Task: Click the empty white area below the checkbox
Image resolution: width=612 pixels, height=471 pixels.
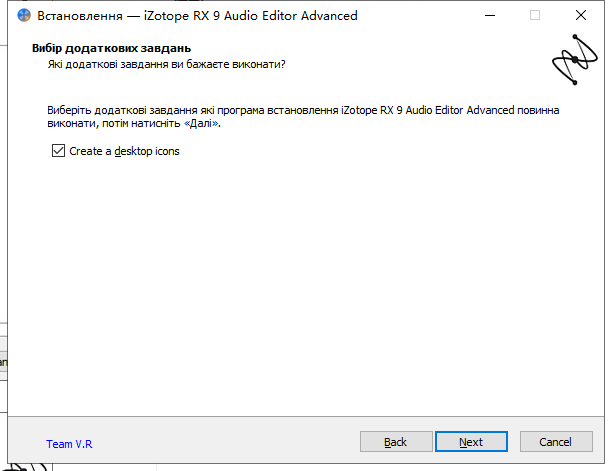Action: pos(300,280)
